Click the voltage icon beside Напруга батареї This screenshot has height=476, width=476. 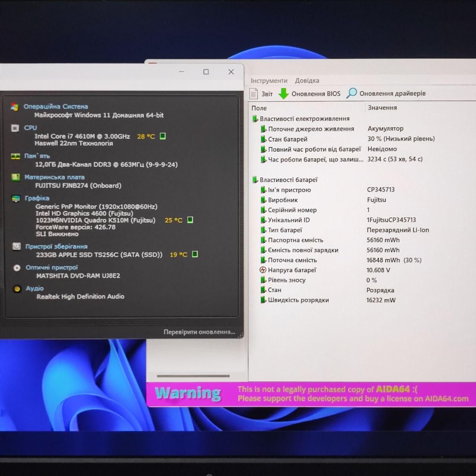click(x=263, y=270)
